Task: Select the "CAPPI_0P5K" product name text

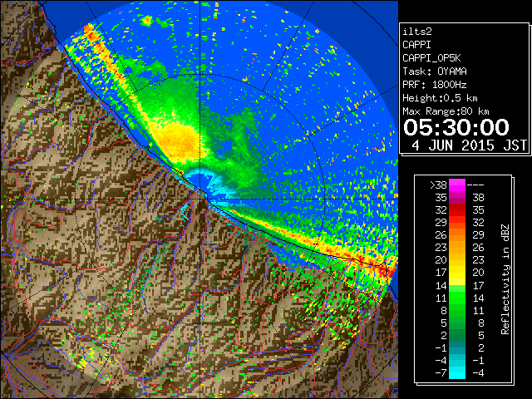Action: click(x=431, y=58)
